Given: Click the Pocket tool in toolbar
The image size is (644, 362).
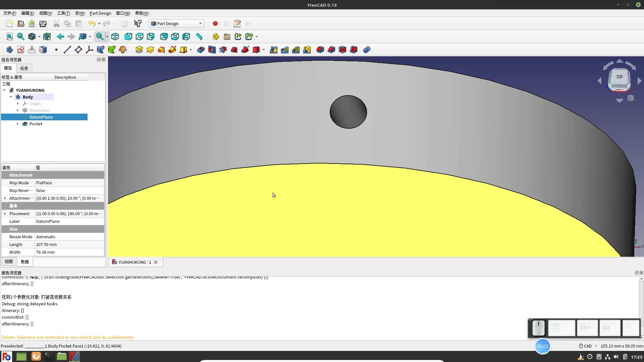Looking at the screenshot, I should point(201,50).
